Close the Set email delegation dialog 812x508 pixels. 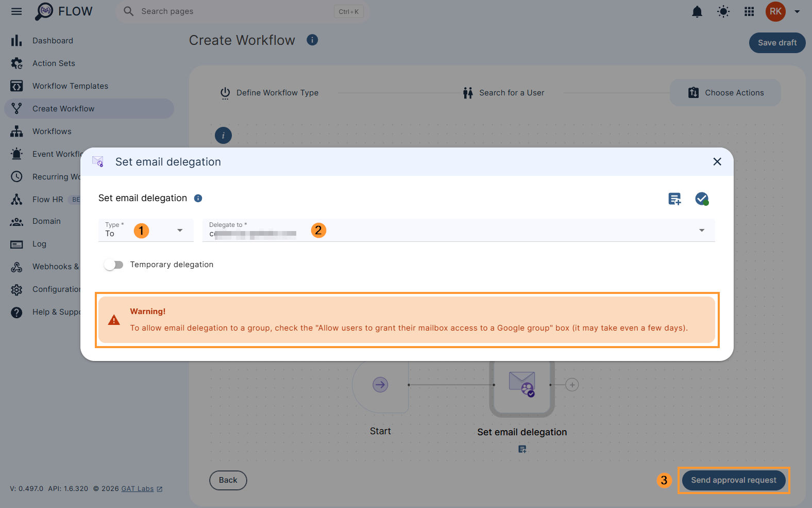coord(717,162)
